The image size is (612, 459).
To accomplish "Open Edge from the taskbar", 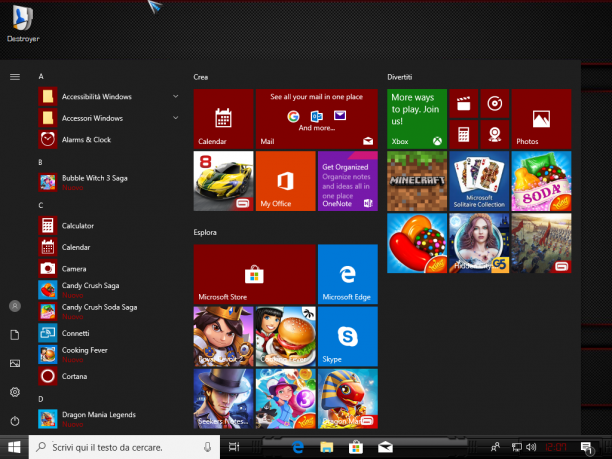I will coord(298,447).
